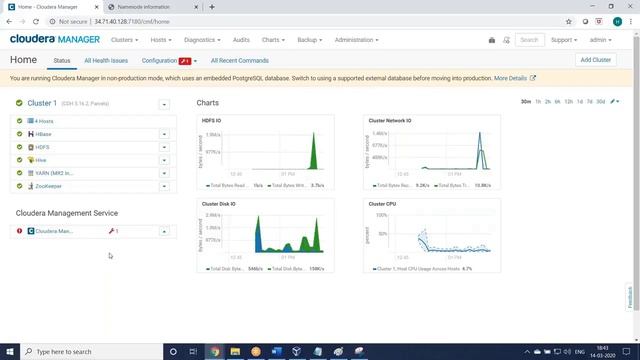Click the Windows taskbar search box
This screenshot has width=640, height=360.
pyautogui.click(x=91, y=351)
